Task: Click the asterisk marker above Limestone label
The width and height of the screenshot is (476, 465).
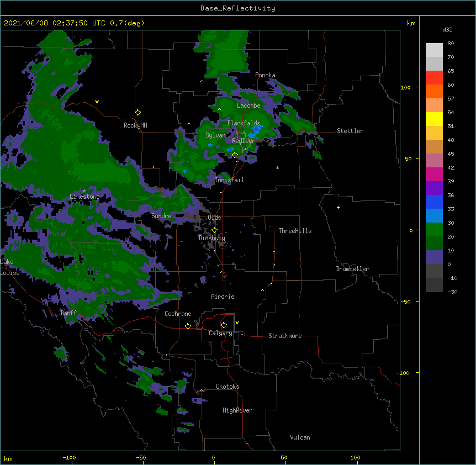Action: (84, 191)
